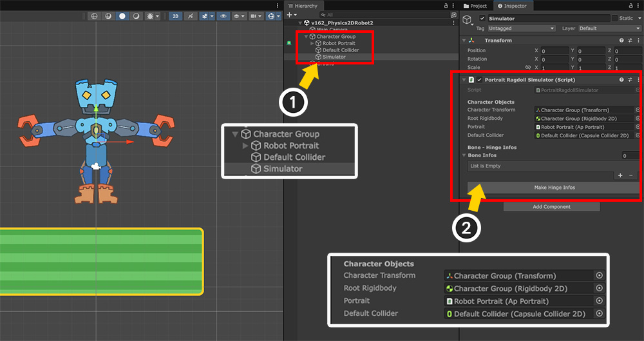Select Robot Portrait in Hierarchy

pos(339,43)
